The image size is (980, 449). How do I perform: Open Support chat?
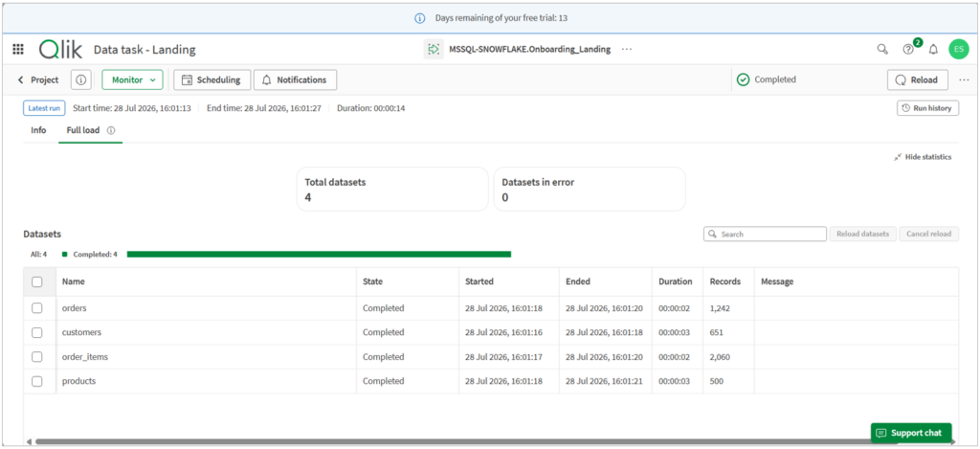coord(911,433)
